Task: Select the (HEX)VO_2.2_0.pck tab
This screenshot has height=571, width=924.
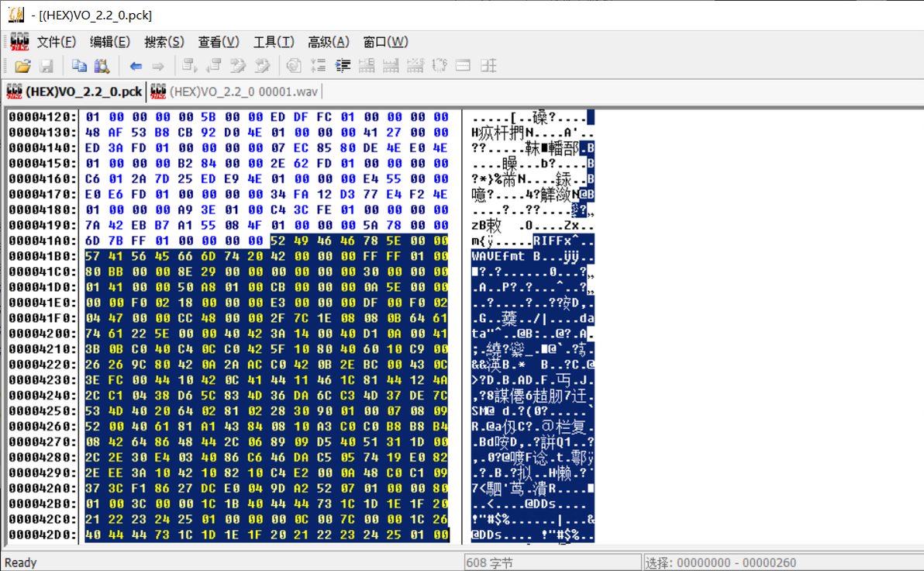Action: click(x=74, y=92)
